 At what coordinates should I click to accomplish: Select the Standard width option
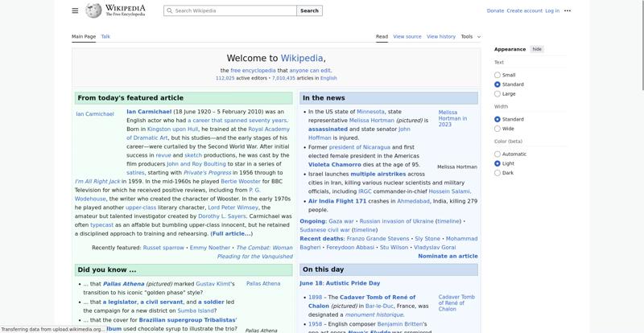coord(497,120)
